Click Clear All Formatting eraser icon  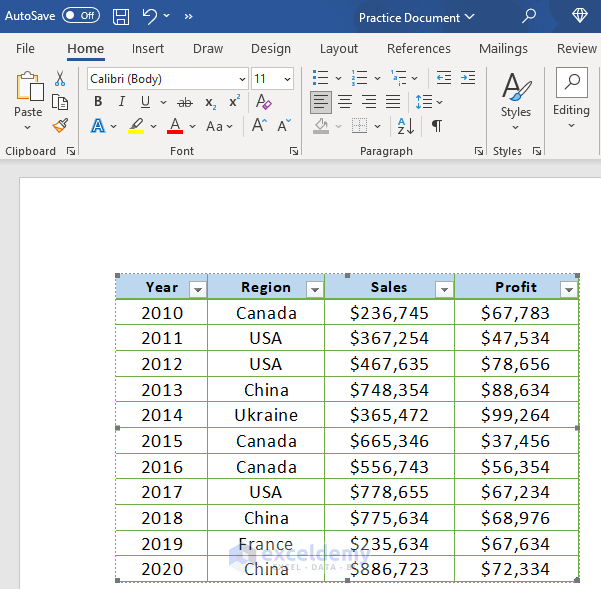click(x=264, y=102)
